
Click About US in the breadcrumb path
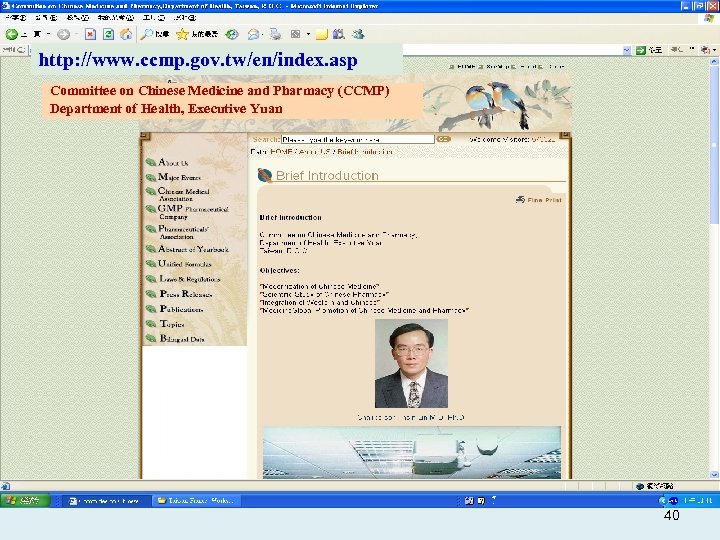315,152
